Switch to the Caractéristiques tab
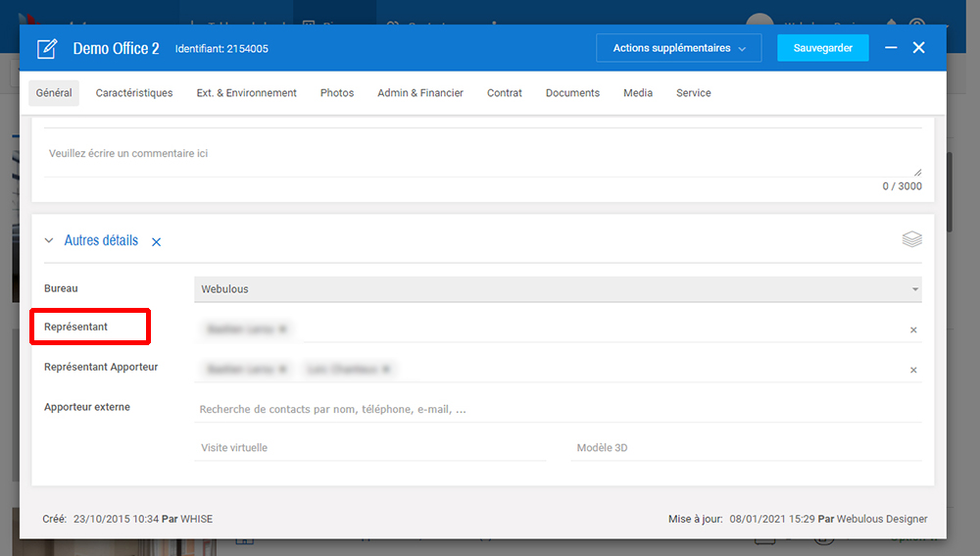This screenshot has height=556, width=980. tap(133, 92)
